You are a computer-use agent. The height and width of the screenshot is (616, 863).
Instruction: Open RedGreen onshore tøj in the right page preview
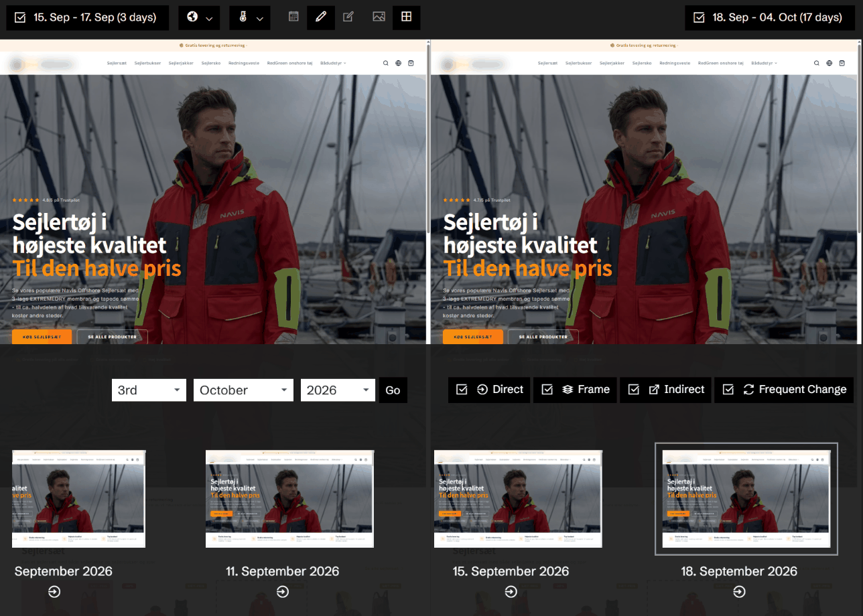[720, 63]
